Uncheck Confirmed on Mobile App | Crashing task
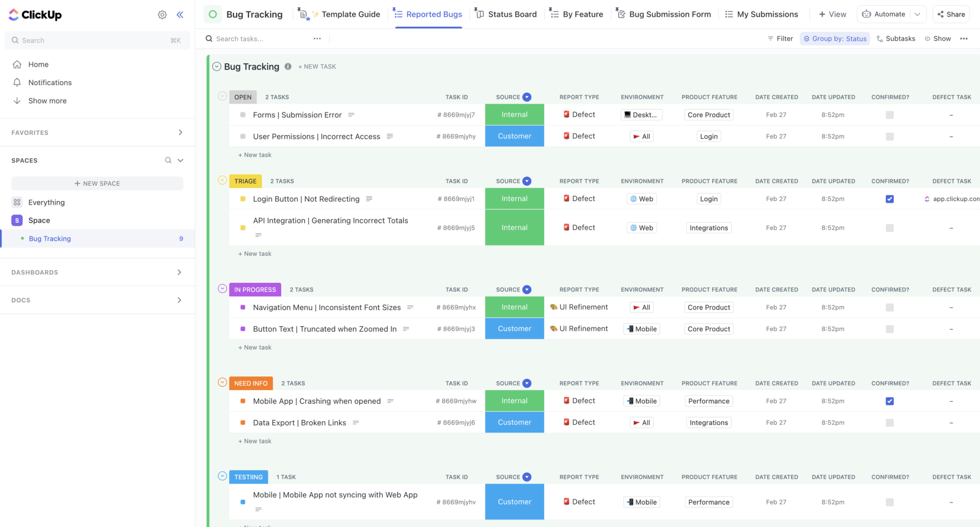The height and width of the screenshot is (527, 980). 890,401
